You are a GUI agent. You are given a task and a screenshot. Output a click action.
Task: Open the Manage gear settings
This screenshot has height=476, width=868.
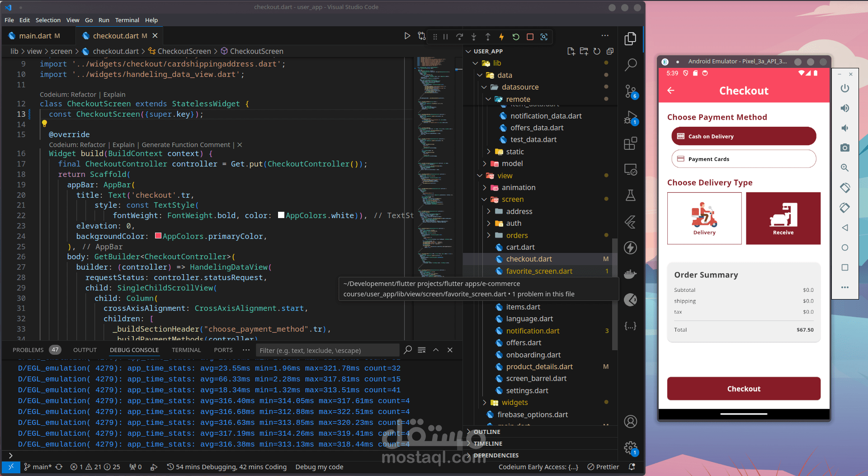630,448
